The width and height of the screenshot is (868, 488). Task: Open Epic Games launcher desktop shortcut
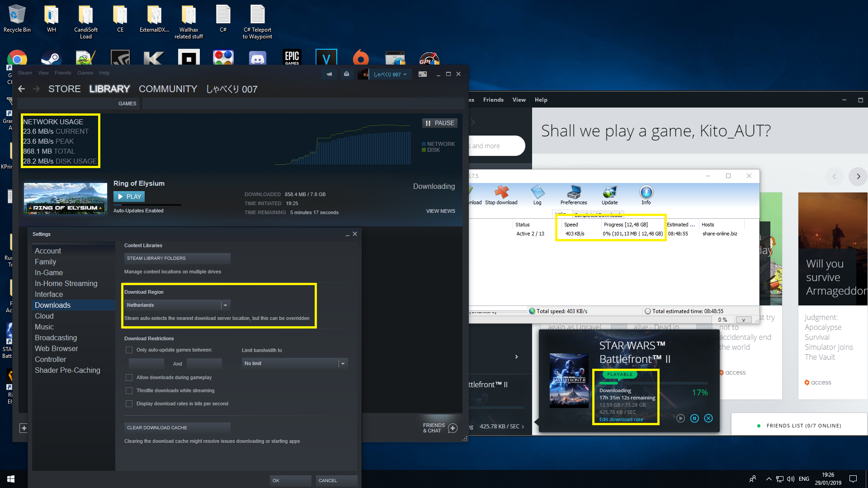pos(292,58)
